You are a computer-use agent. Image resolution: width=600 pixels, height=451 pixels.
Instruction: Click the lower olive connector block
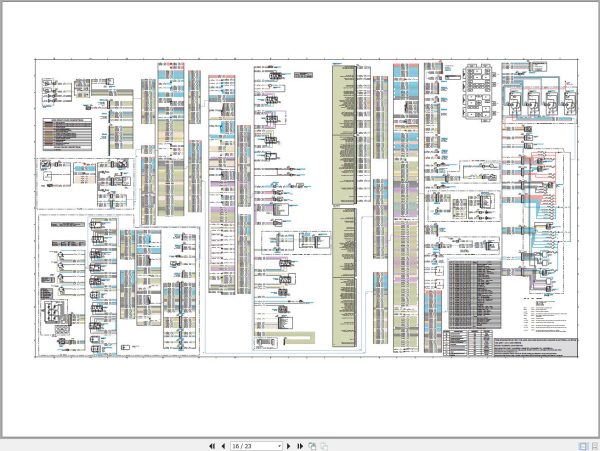[344, 277]
